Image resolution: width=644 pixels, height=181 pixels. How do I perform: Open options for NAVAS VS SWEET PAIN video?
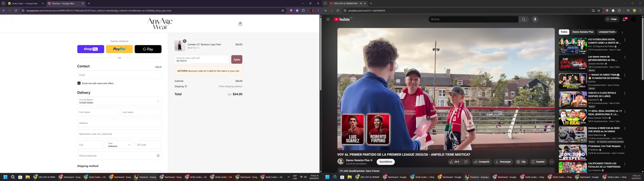(625, 75)
